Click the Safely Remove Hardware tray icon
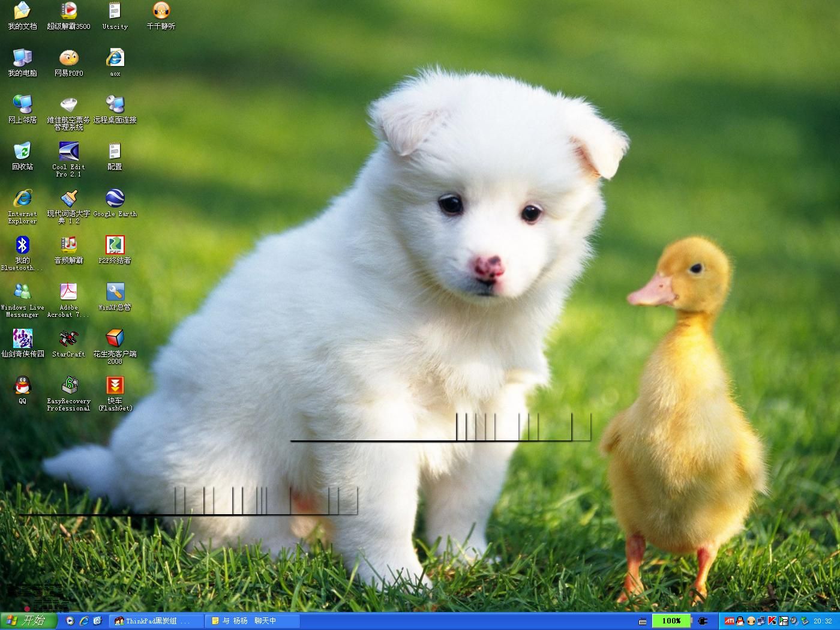Viewport: 840px width, 630px height. pos(804,621)
